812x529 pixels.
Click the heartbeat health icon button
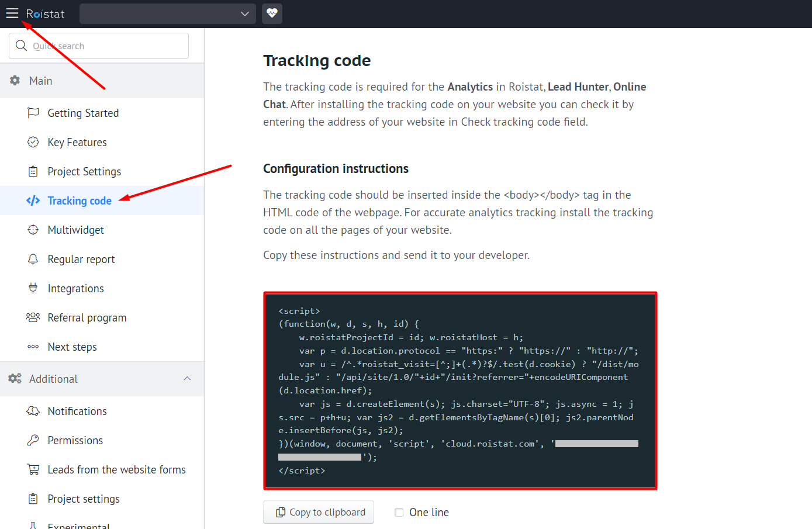pos(272,13)
